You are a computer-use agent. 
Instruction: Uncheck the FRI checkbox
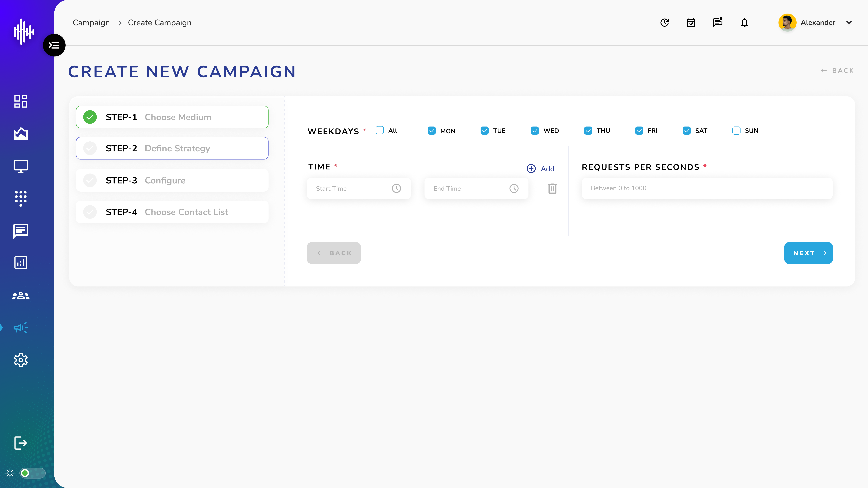[639, 131]
